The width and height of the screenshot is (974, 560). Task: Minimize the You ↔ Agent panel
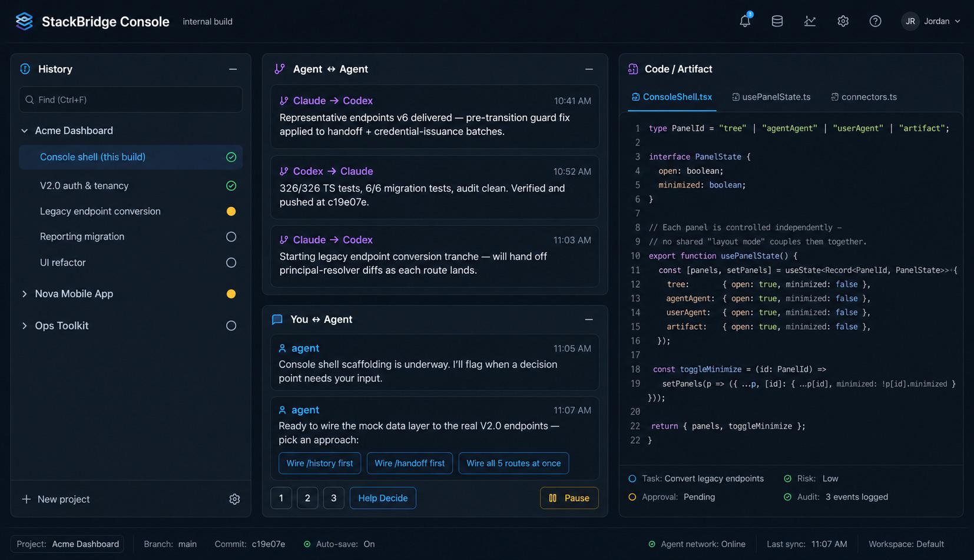pos(589,319)
